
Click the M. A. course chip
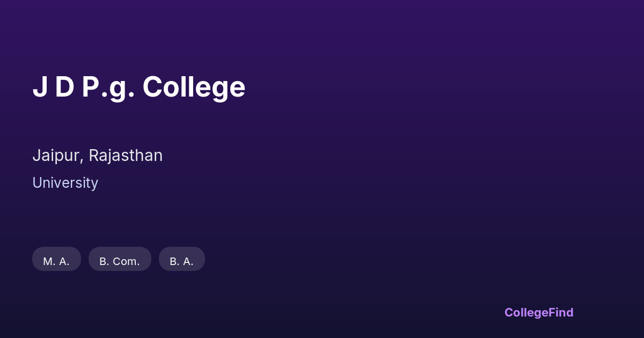pyautogui.click(x=56, y=259)
